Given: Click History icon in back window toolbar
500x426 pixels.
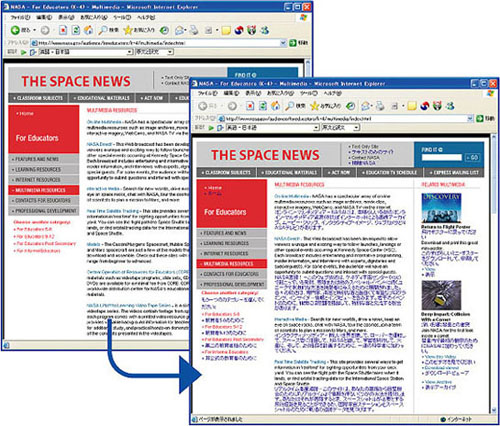Looking at the screenshot, I should 164,30.
